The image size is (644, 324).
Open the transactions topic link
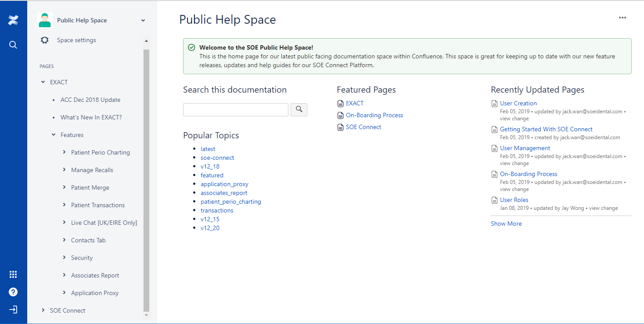(217, 210)
